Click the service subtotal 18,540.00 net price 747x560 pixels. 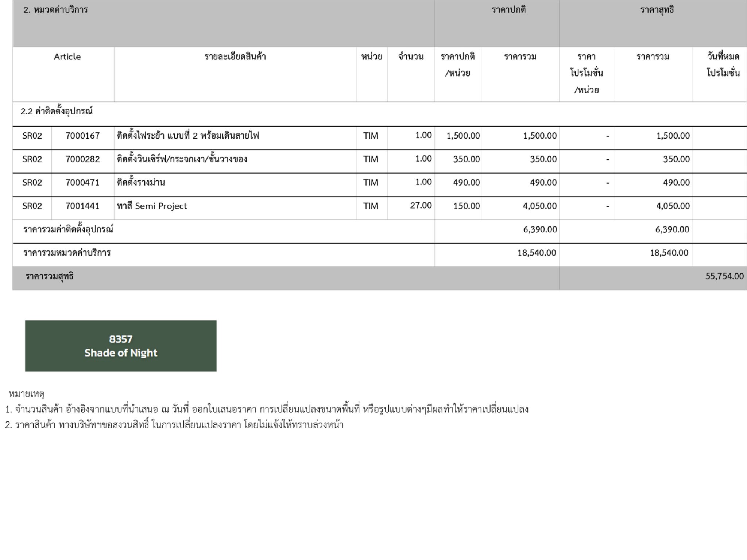[x=669, y=253]
